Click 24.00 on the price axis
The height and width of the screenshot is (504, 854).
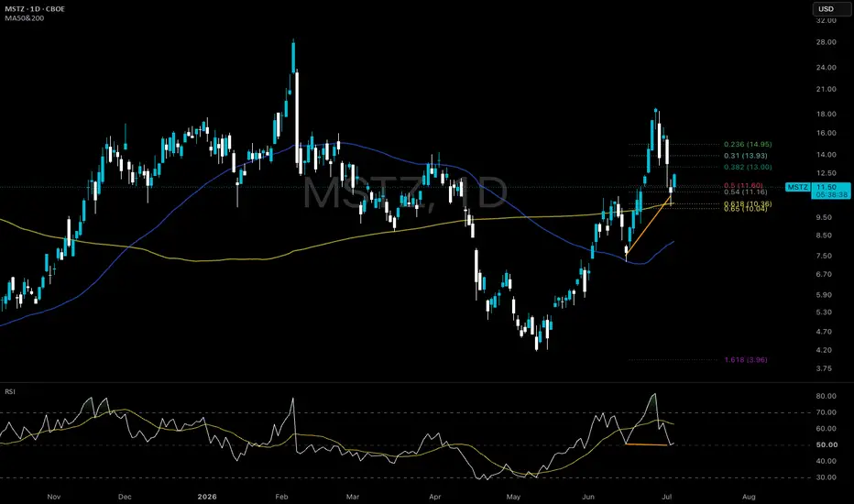pos(827,68)
